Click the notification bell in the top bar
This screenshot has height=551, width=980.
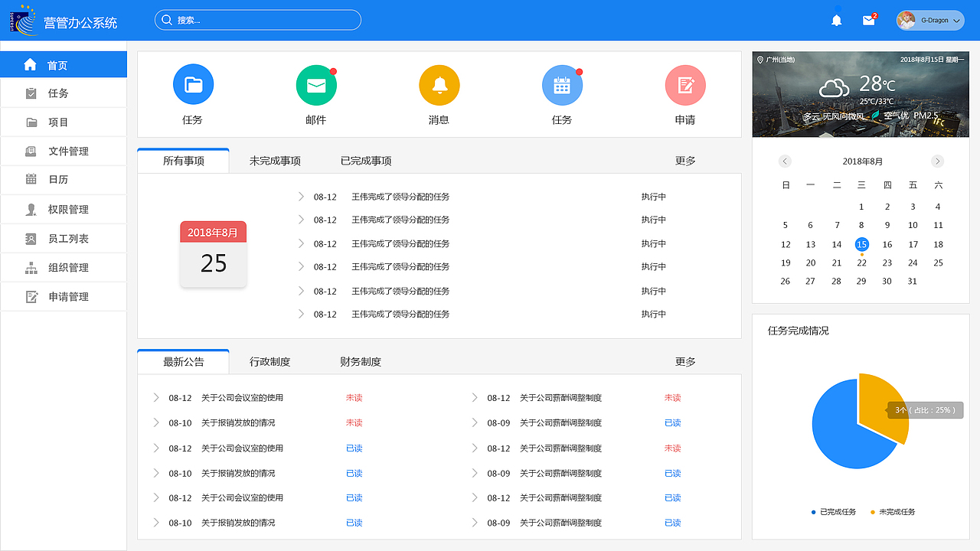coord(836,20)
